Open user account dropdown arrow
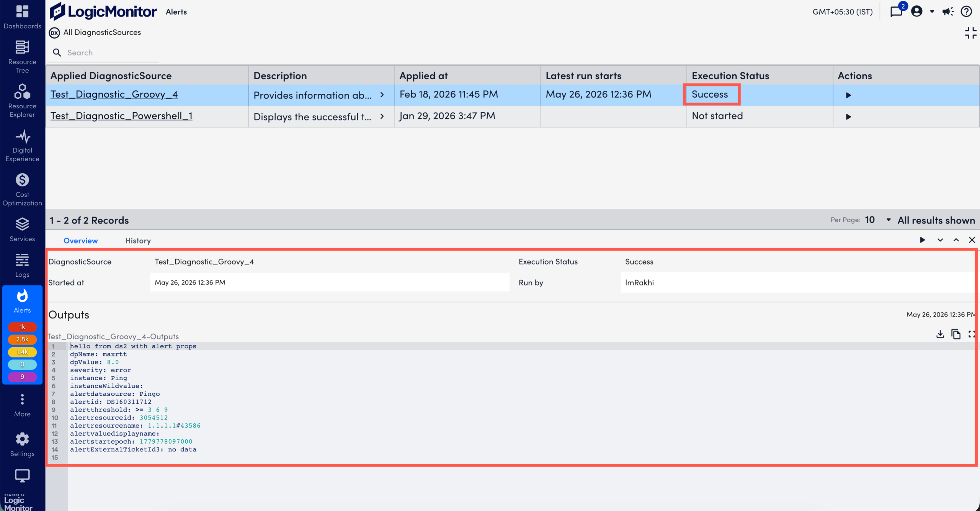Screen dimensions: 980x511 [932, 11]
